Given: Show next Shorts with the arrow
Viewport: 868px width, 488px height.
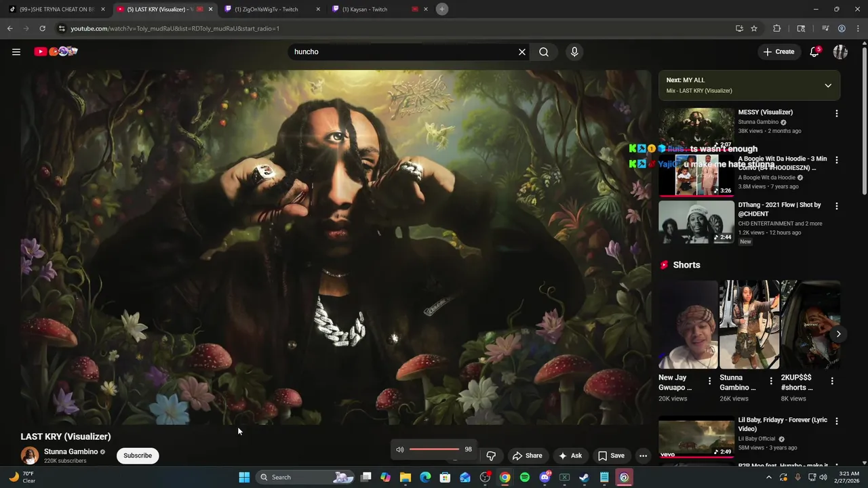Looking at the screenshot, I should [x=838, y=333].
